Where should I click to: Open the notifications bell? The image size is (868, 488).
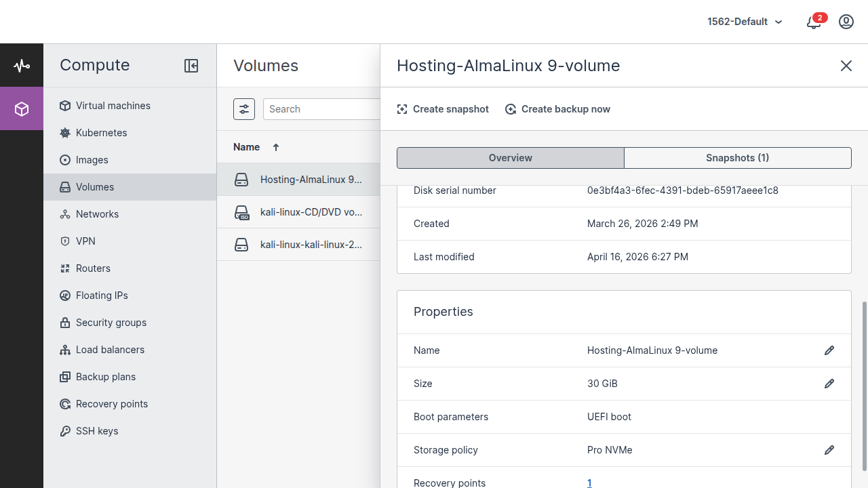pos(814,22)
